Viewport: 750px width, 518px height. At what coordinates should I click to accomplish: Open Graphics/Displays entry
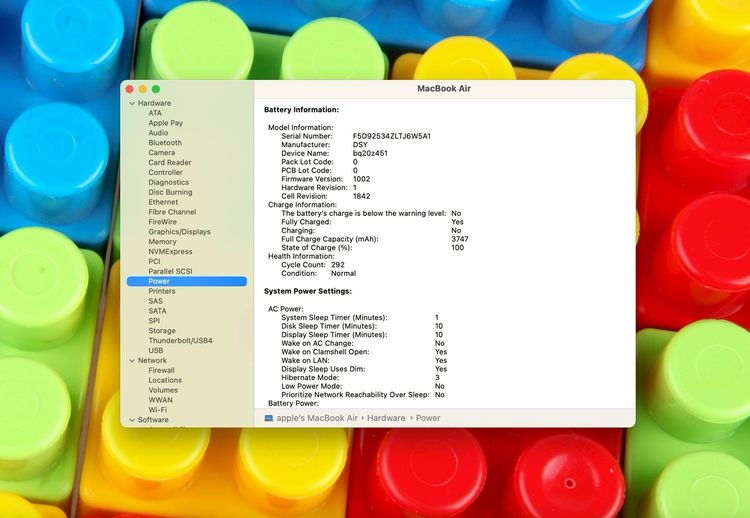point(179,232)
